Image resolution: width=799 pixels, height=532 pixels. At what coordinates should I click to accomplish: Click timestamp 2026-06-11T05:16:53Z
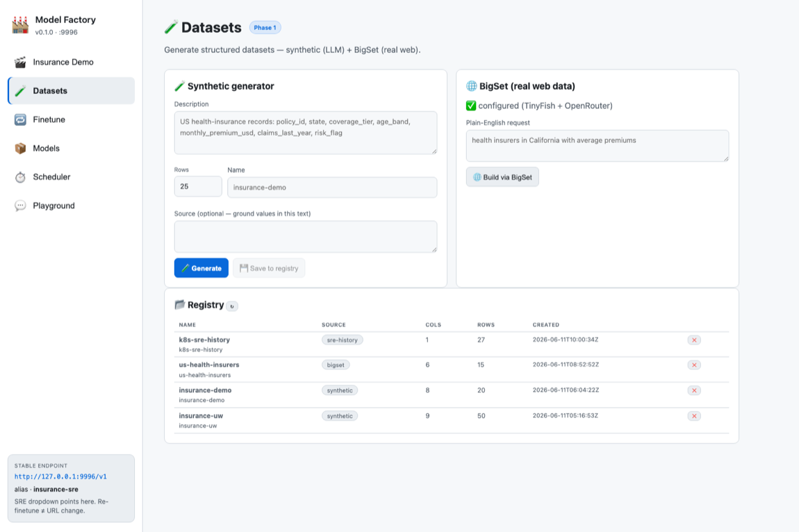coord(566,415)
